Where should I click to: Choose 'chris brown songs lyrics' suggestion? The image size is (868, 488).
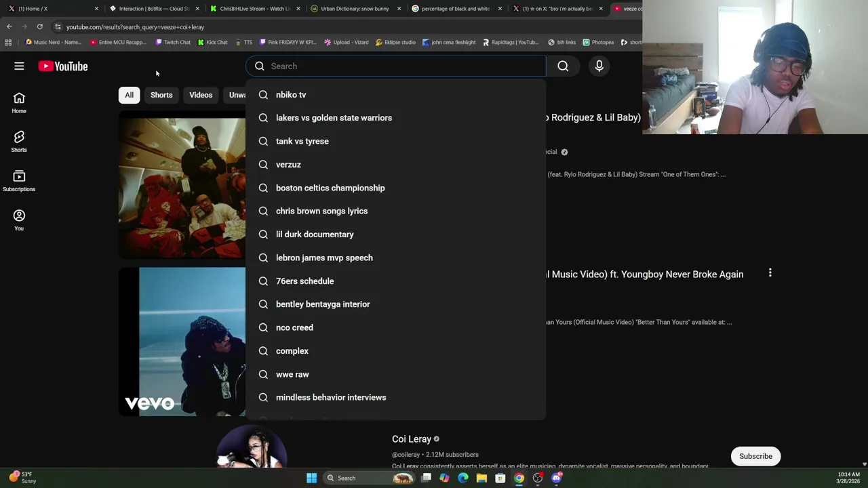point(396,211)
